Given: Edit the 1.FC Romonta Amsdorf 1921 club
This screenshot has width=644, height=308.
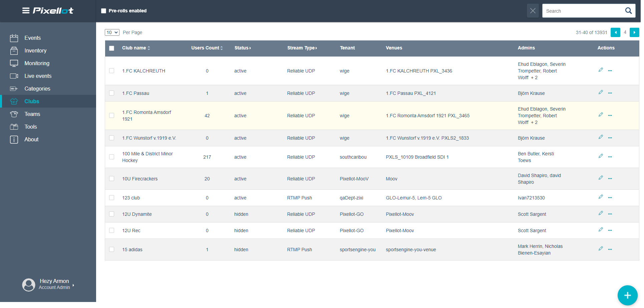Looking at the screenshot, I should (601, 115).
